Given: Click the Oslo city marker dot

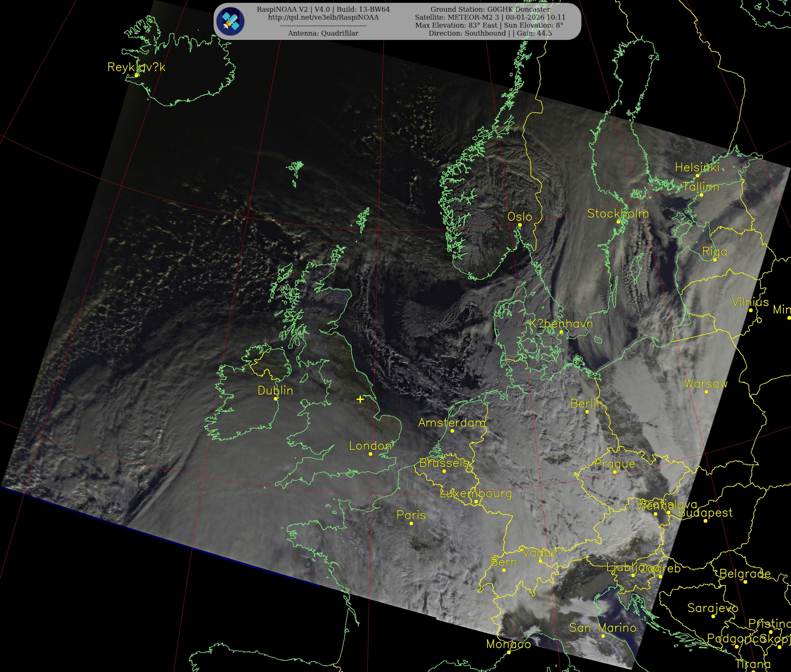Looking at the screenshot, I should click(520, 225).
